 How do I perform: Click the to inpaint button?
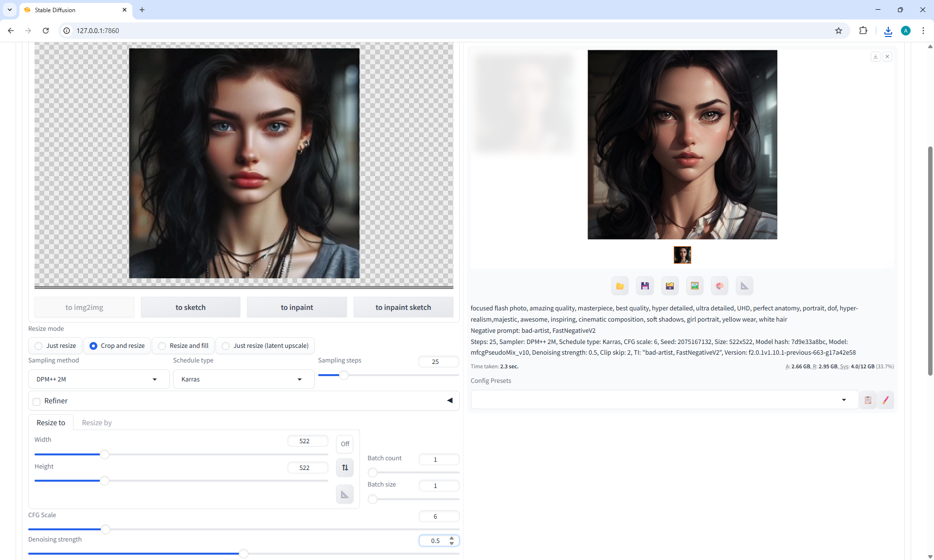[297, 307]
